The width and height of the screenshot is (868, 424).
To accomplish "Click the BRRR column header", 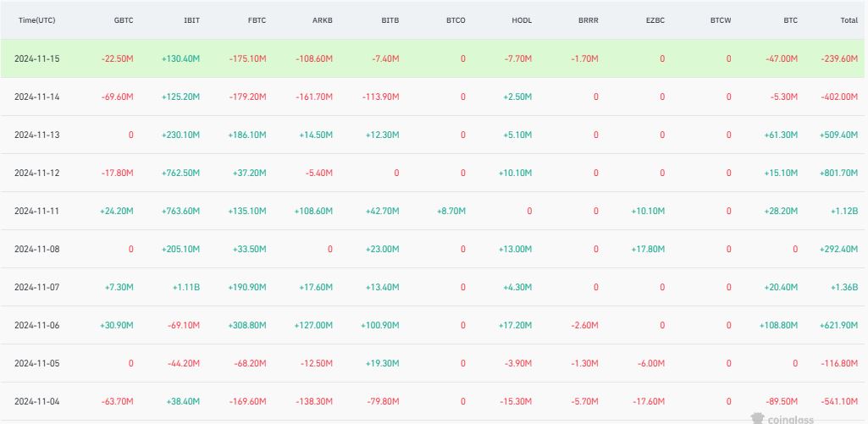I will (x=588, y=19).
